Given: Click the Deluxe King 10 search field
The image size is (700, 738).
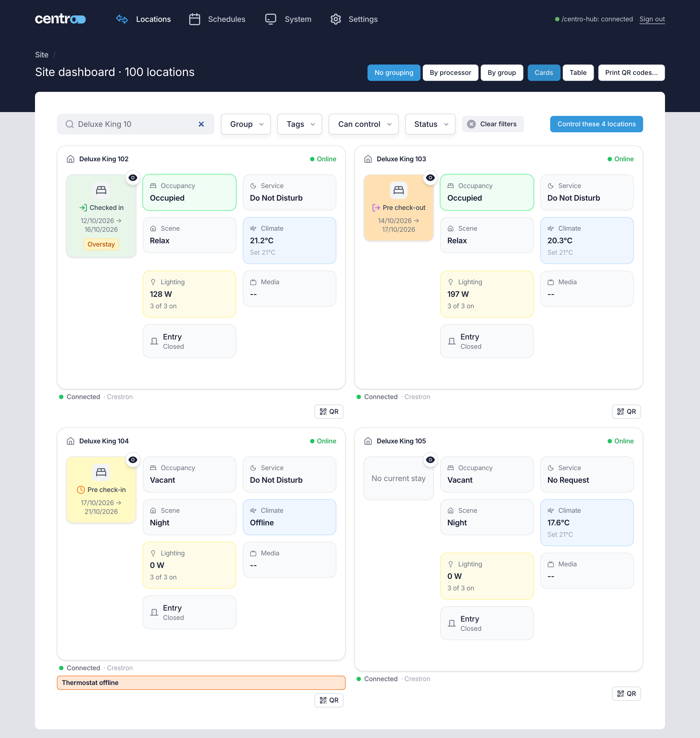Looking at the screenshot, I should click(135, 124).
